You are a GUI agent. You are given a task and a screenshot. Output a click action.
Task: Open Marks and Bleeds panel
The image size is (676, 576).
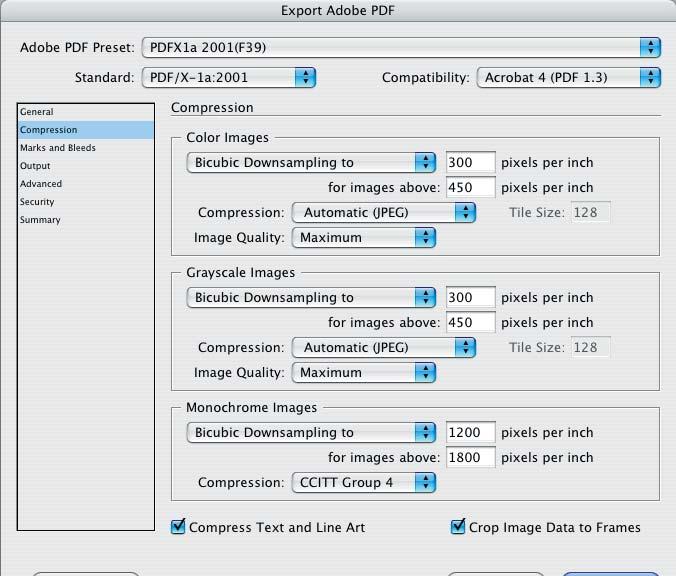pyautogui.click(x=86, y=148)
